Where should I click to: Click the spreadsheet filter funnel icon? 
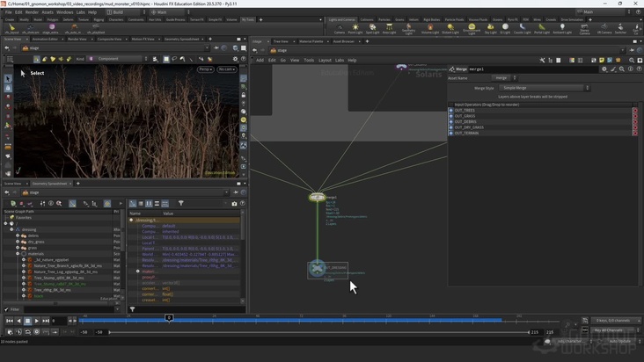click(x=180, y=203)
